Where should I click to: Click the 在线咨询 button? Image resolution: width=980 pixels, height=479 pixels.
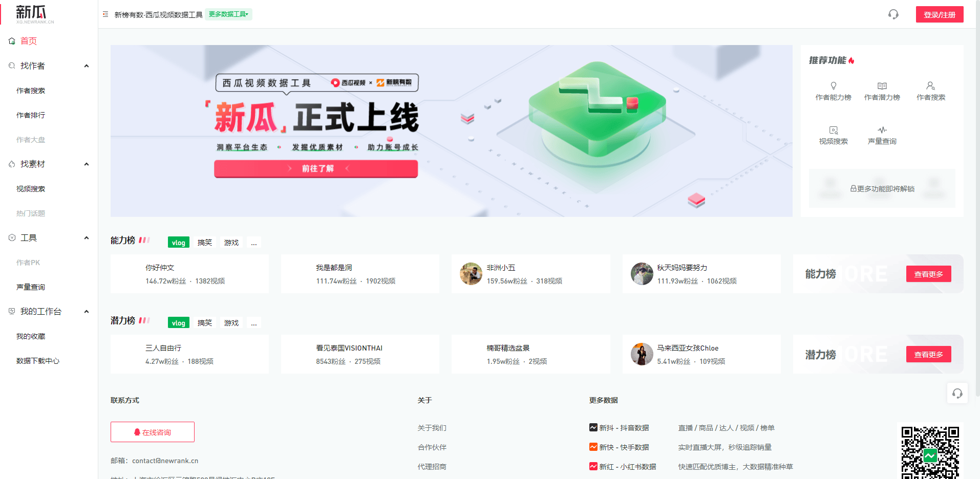tap(153, 432)
